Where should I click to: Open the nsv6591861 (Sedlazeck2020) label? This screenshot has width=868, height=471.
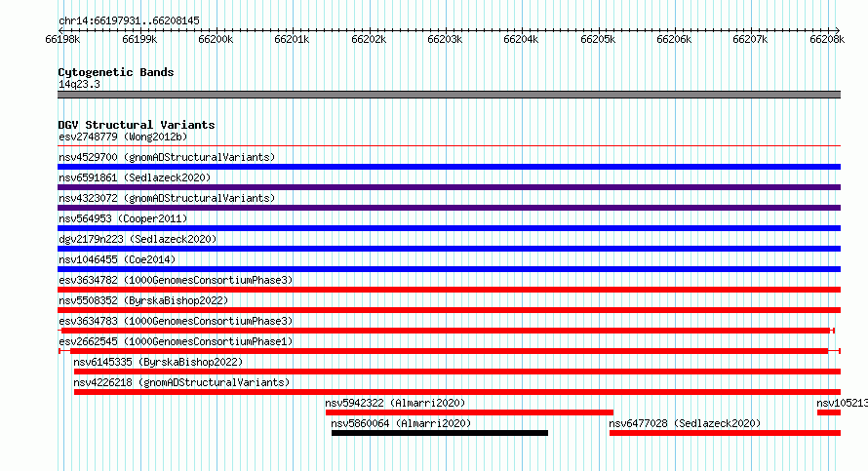click(x=135, y=177)
